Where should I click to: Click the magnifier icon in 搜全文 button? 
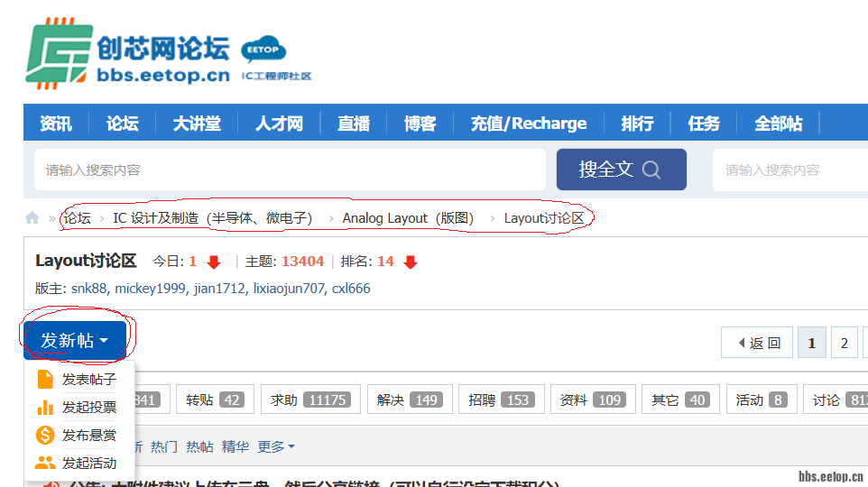(651, 170)
